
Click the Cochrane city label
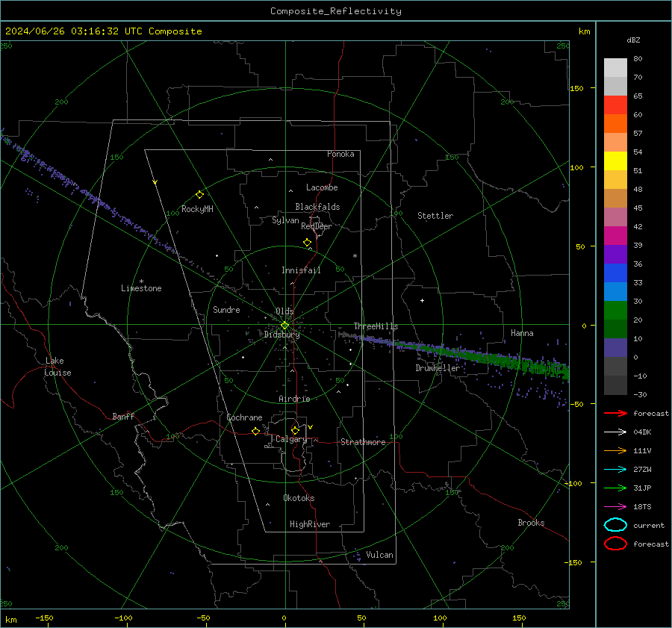244,417
